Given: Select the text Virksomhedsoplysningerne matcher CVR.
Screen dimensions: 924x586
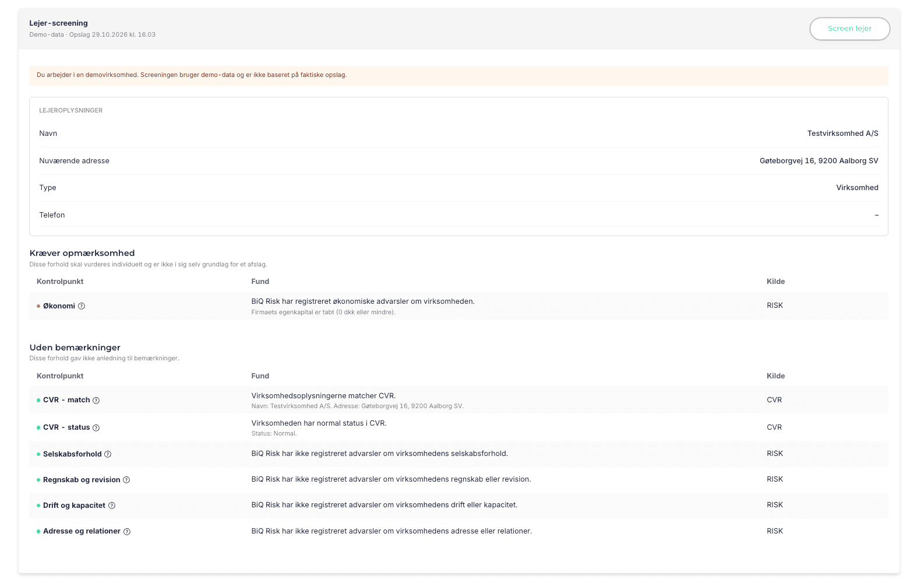Looking at the screenshot, I should pos(323,396).
